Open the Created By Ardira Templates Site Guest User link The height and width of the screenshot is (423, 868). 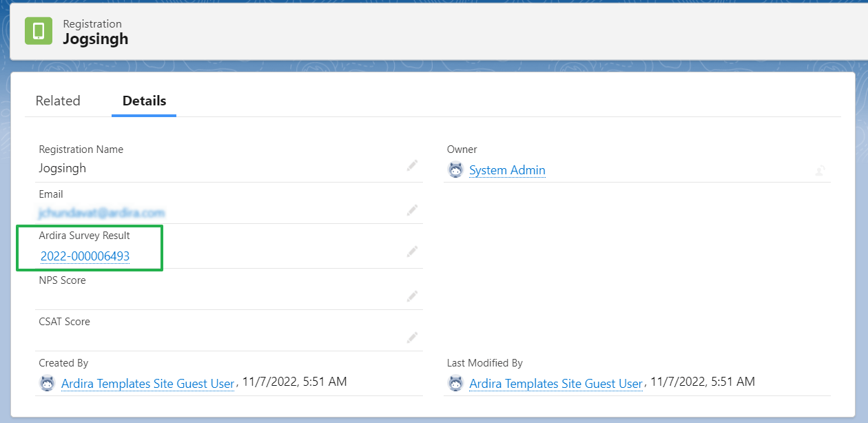click(147, 383)
